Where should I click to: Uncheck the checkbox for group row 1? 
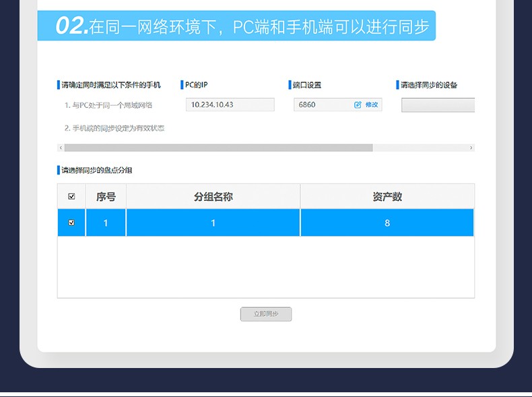[71, 222]
